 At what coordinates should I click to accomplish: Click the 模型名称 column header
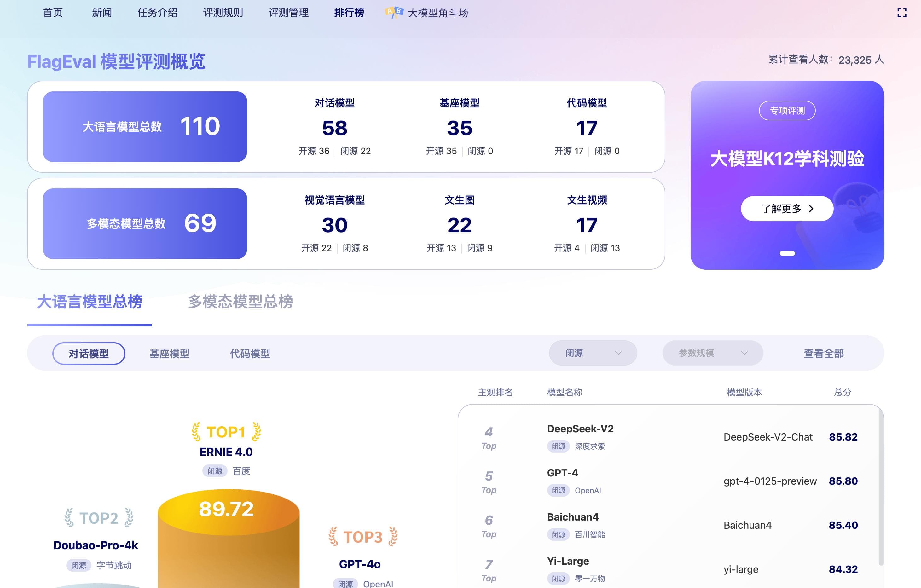pos(565,392)
